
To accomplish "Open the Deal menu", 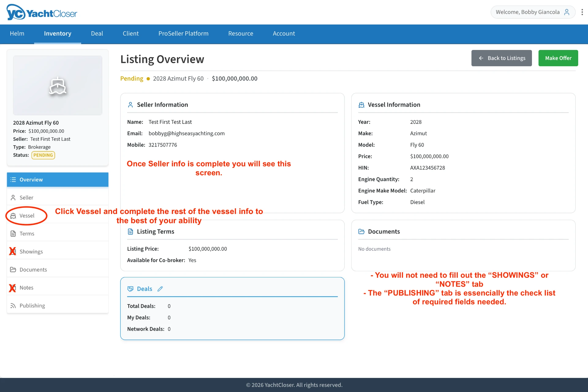I will 97,33.
